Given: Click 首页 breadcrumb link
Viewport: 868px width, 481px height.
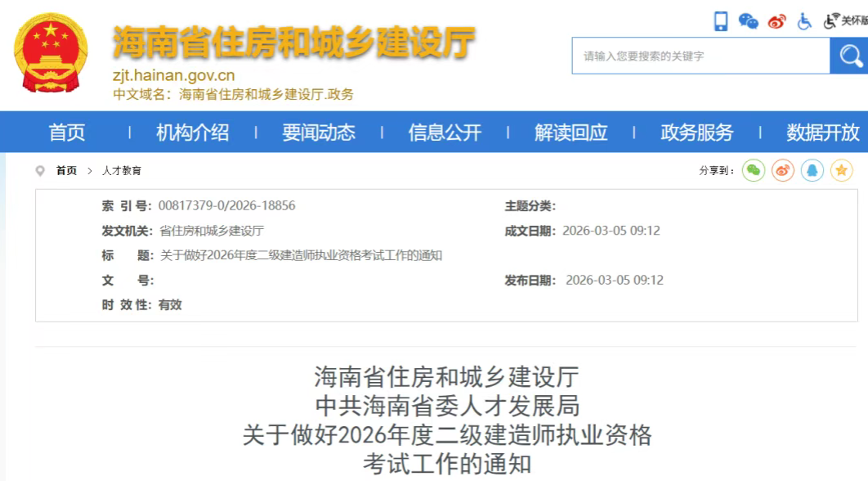Looking at the screenshot, I should pyautogui.click(x=66, y=171).
